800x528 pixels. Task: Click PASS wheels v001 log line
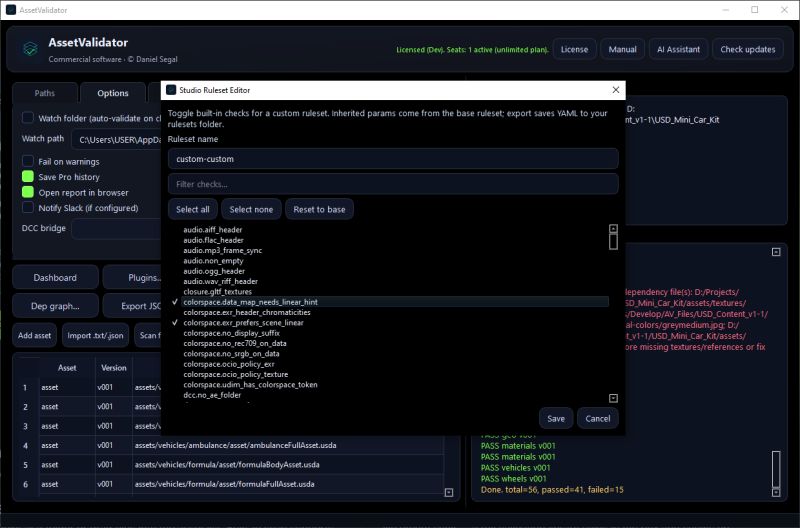tap(513, 479)
